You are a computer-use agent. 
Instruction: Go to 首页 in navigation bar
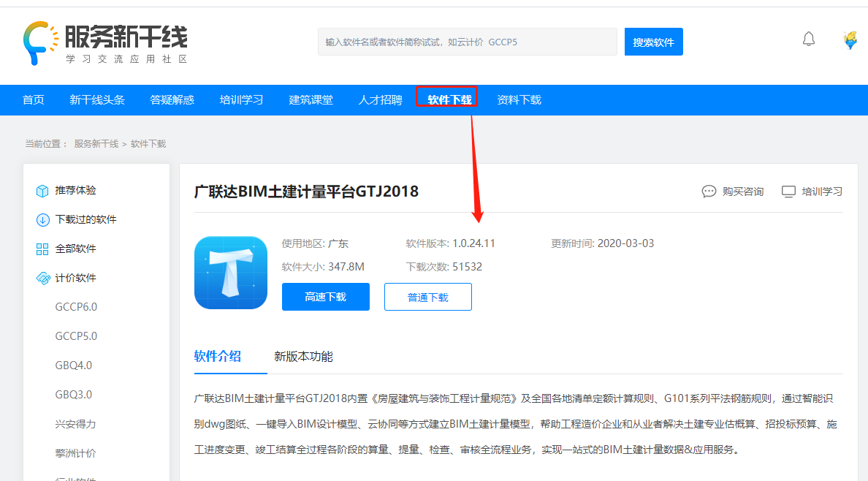[x=33, y=99]
